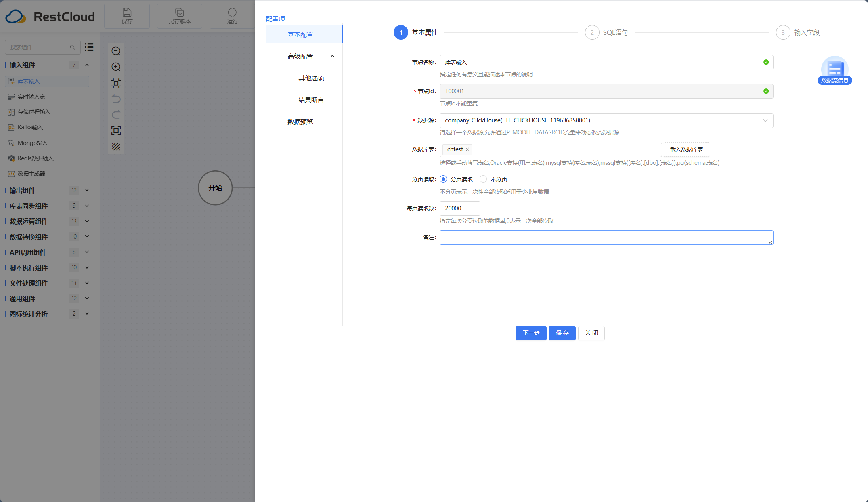
Task: Click the RestCloud logo
Action: 50,17
